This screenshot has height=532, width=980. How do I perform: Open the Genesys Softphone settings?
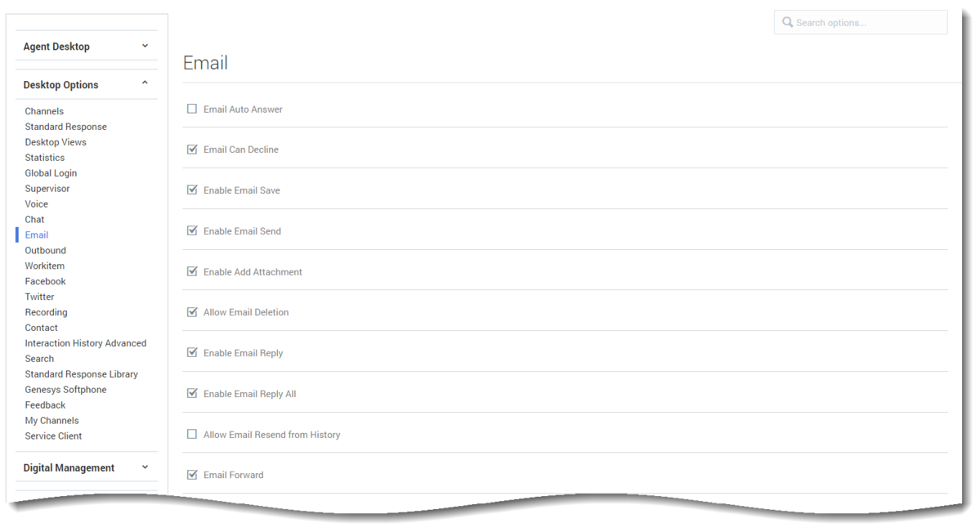click(65, 390)
